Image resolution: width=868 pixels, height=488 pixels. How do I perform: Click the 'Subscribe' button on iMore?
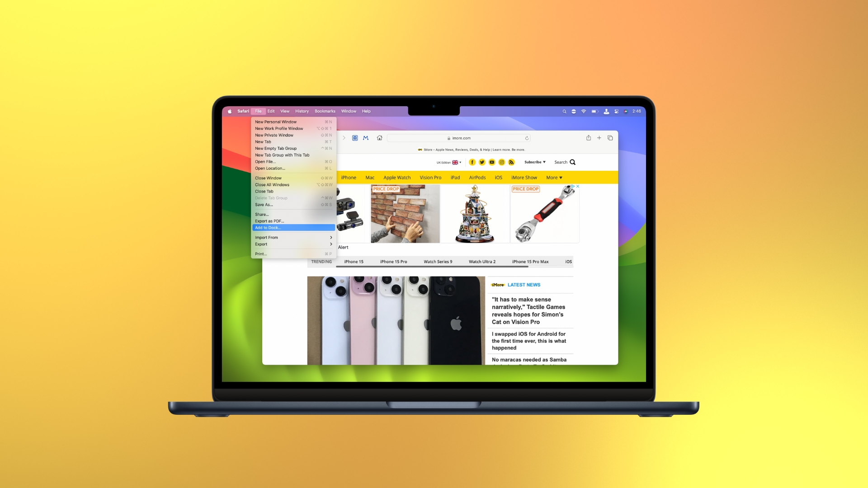(533, 162)
